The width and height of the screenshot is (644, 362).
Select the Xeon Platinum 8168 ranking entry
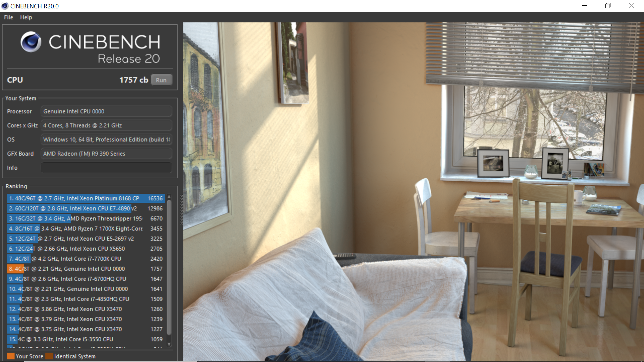click(86, 198)
